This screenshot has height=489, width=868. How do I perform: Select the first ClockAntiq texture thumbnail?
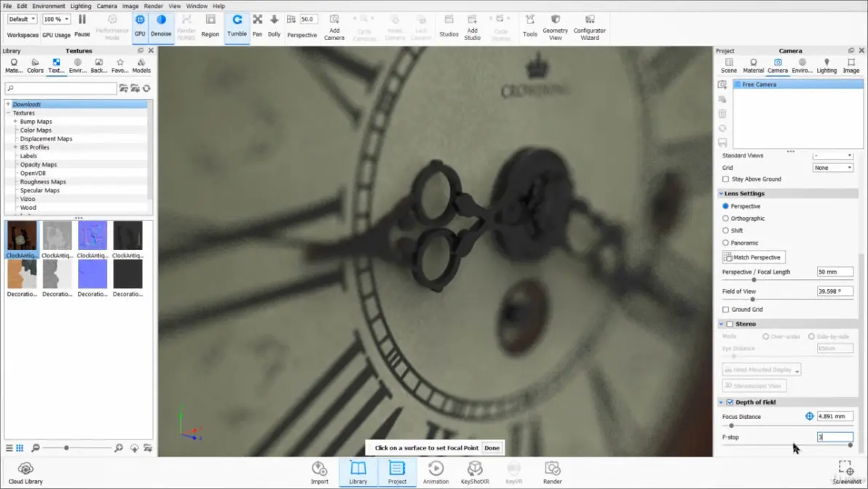(x=22, y=239)
